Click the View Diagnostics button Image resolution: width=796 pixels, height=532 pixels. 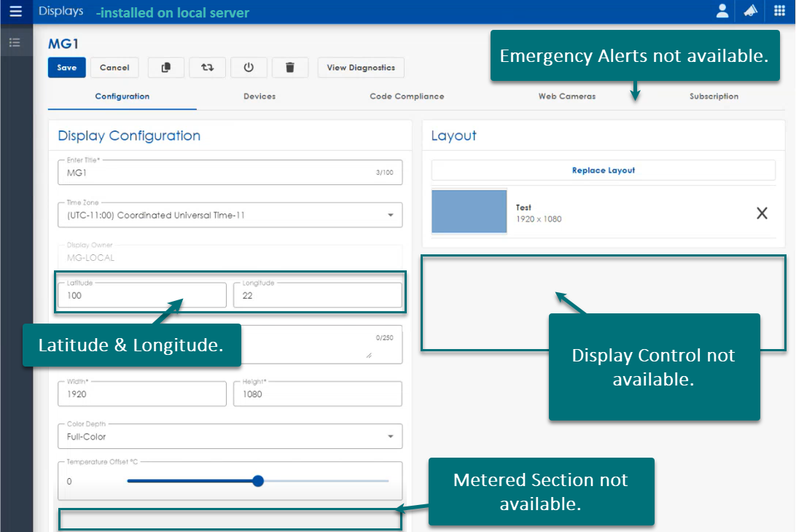coord(361,68)
